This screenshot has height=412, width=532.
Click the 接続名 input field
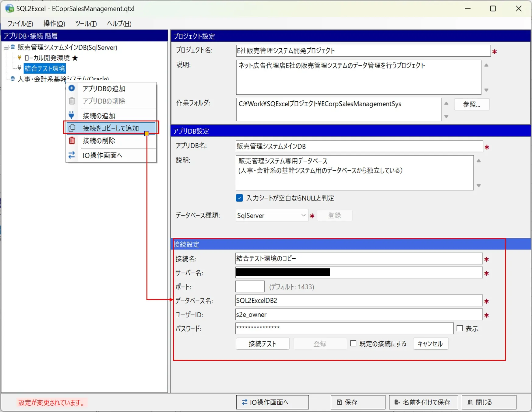click(359, 259)
